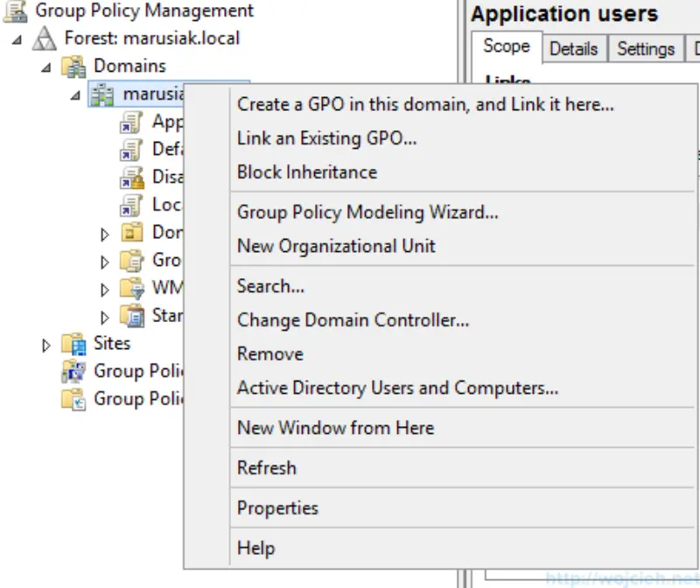
Task: Click the Group Policy Management console root icon
Action: [x=16, y=12]
